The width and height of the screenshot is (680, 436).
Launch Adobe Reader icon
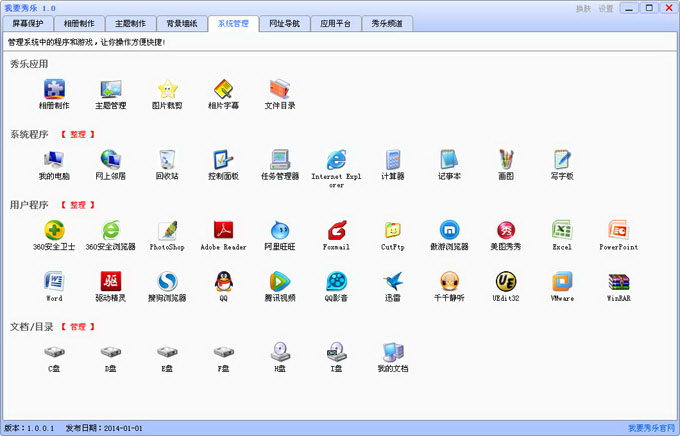223,230
